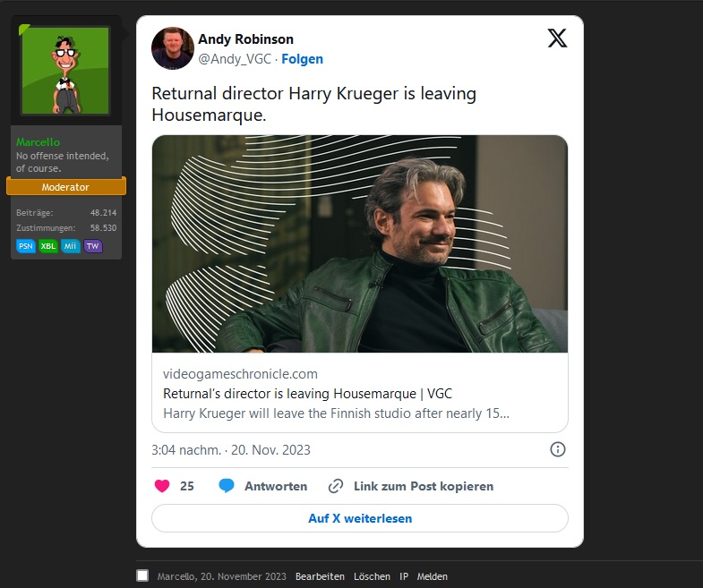Like the tweet with the heart icon
The height and width of the screenshot is (588, 703).
(x=162, y=486)
